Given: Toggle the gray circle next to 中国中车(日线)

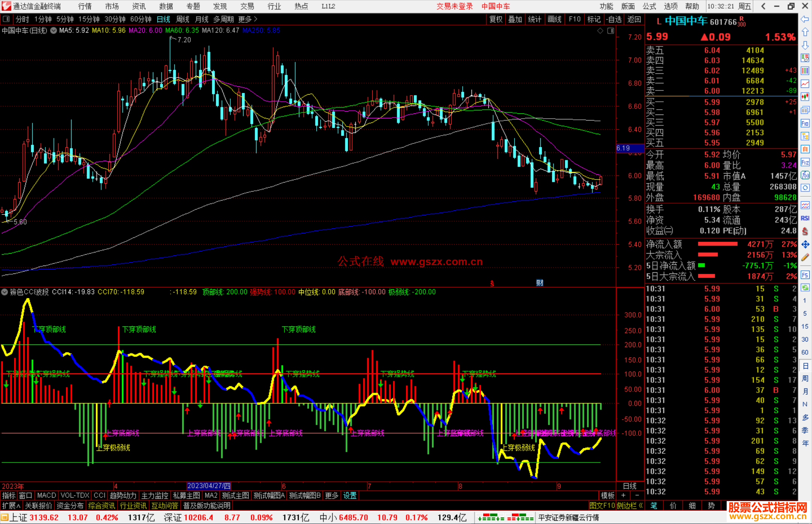Looking at the screenshot, I should [53, 30].
